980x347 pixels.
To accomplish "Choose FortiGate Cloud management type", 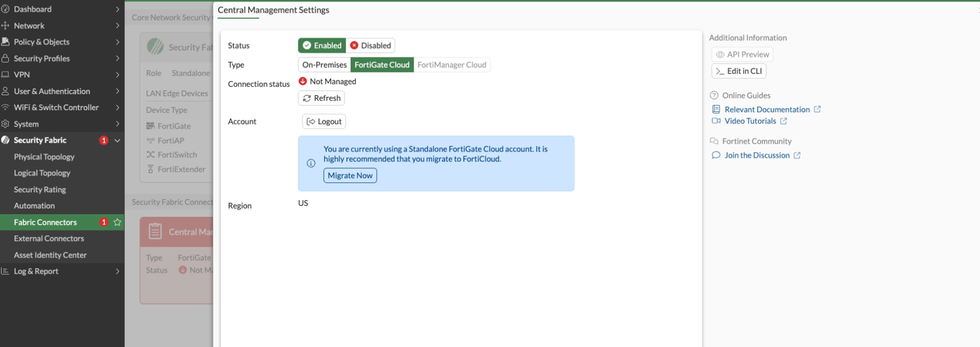I will [382, 65].
